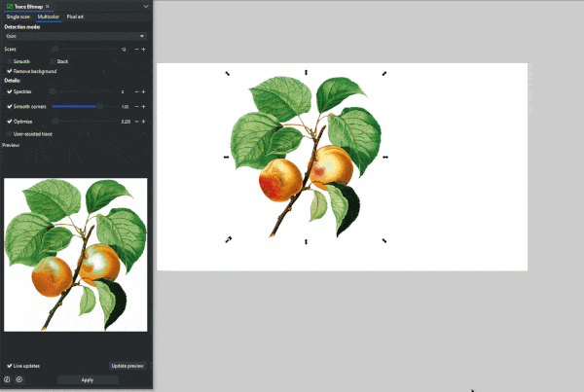The width and height of the screenshot is (584, 392).
Task: Decrease Speckles with the minus button
Action: coord(136,91)
